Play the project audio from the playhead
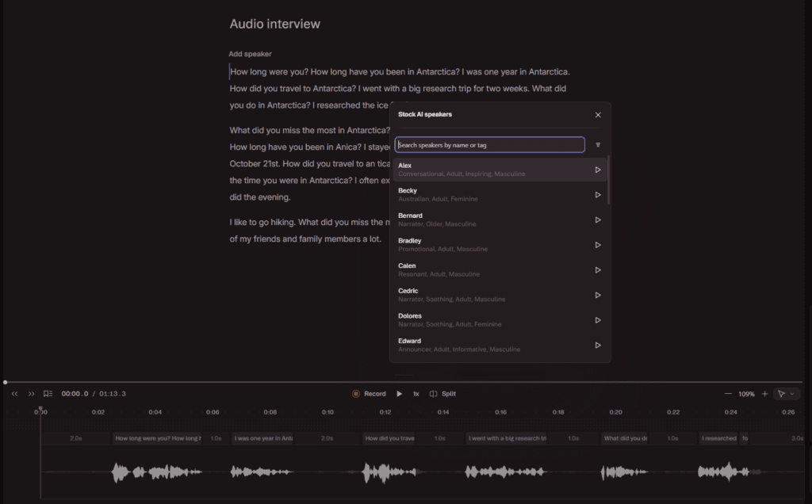This screenshot has width=812, height=504. (x=400, y=393)
